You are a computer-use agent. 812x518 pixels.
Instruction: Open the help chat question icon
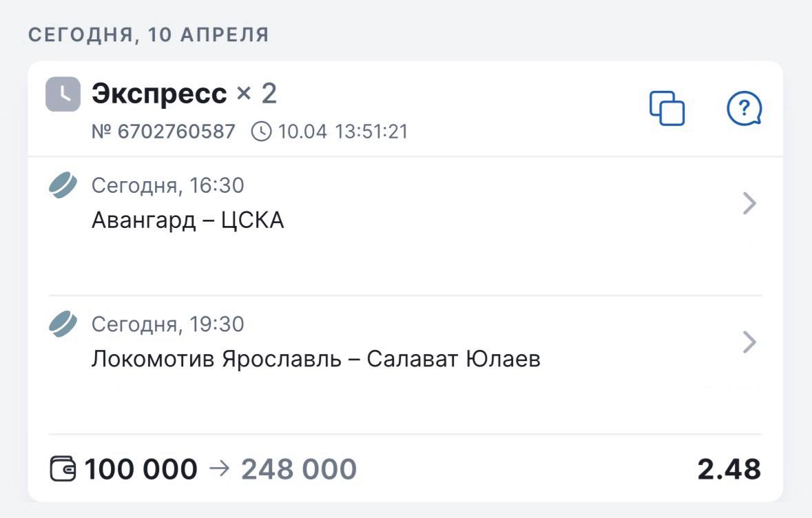[x=744, y=109]
